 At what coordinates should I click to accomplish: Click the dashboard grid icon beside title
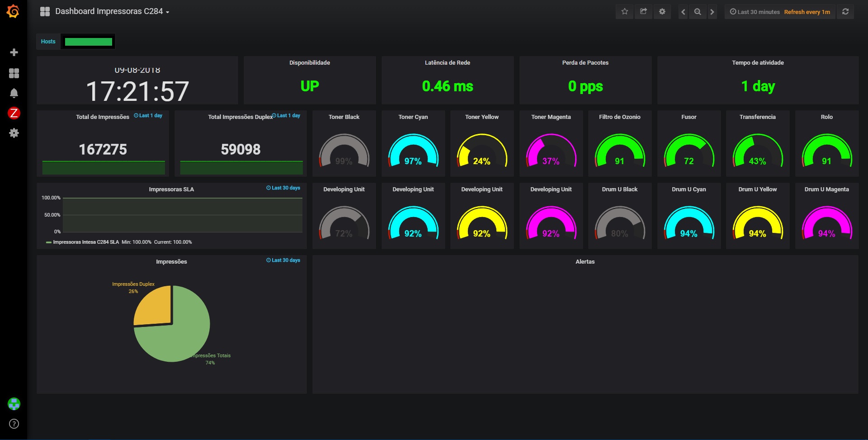45,12
